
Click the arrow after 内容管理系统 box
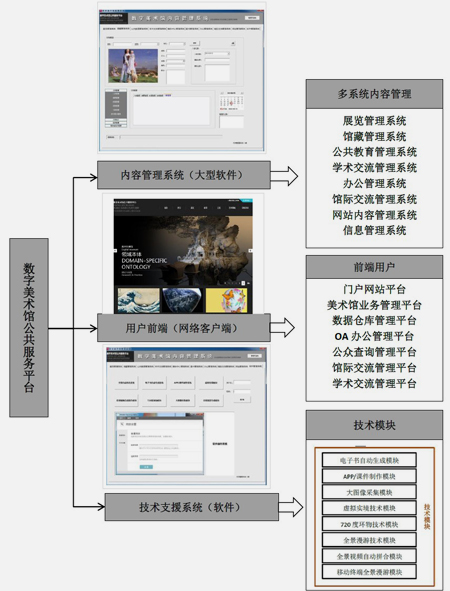284,176
